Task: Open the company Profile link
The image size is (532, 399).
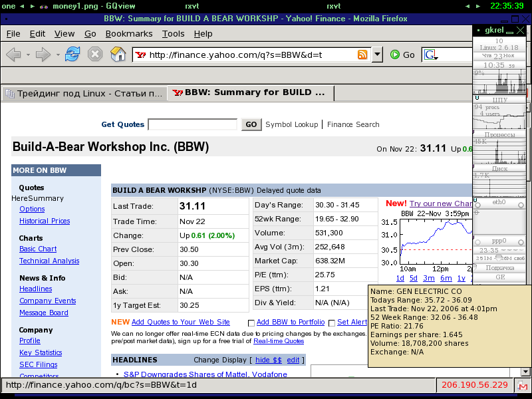Action: [x=30, y=340]
